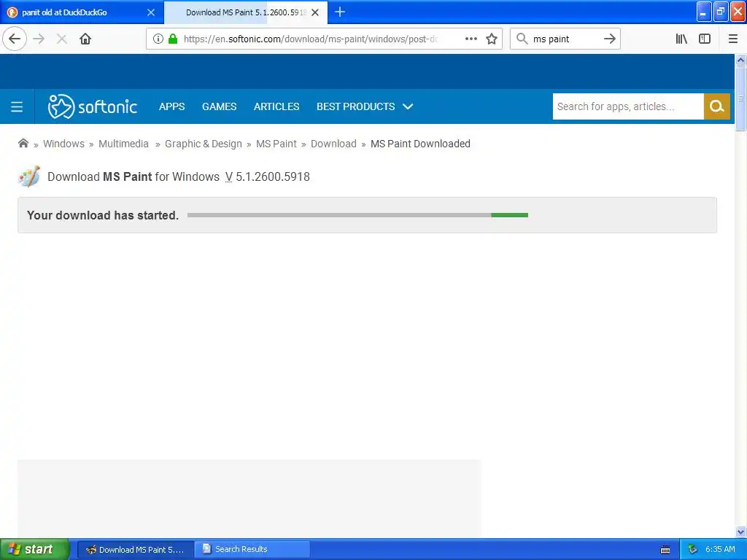Toggle the sidebar view icon
This screenshot has height=560, width=747.
point(705,39)
